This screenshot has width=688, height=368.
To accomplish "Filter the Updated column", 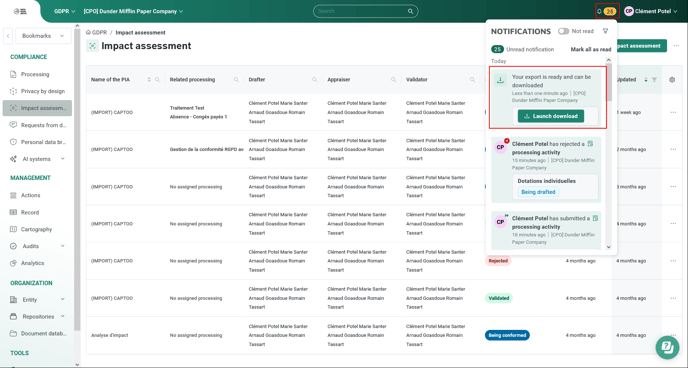I will click(x=654, y=79).
